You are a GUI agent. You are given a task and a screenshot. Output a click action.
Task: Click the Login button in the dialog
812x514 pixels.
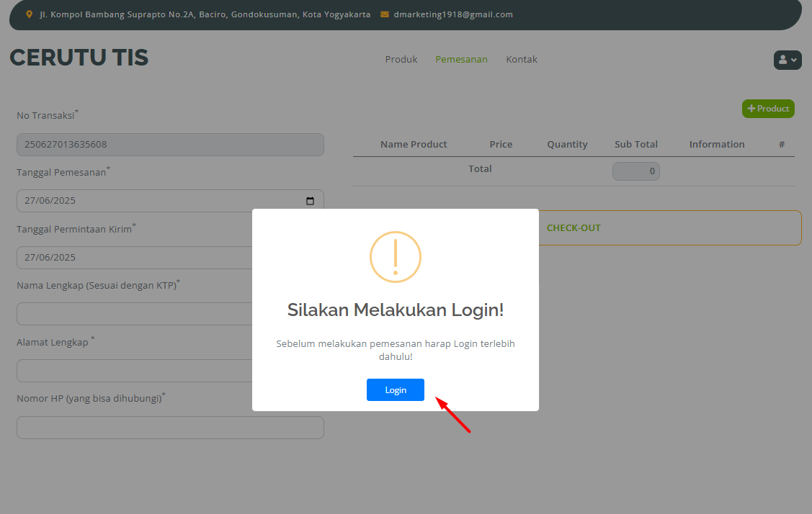(x=395, y=390)
